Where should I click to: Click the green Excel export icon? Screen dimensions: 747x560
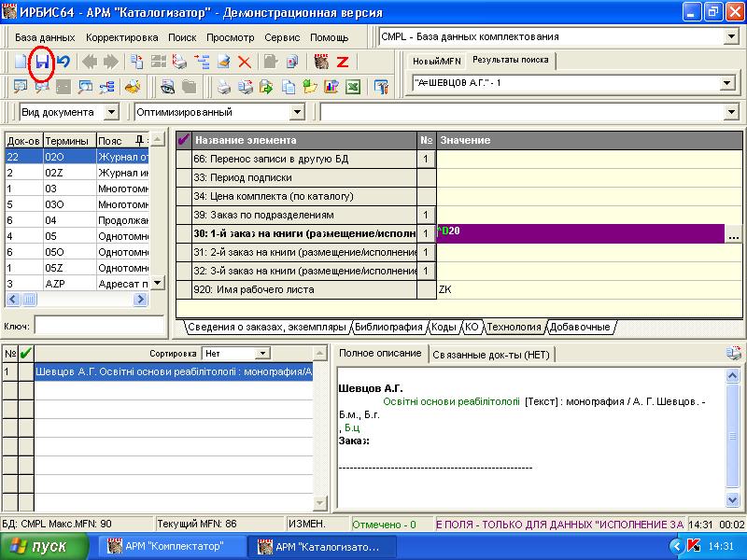[353, 88]
